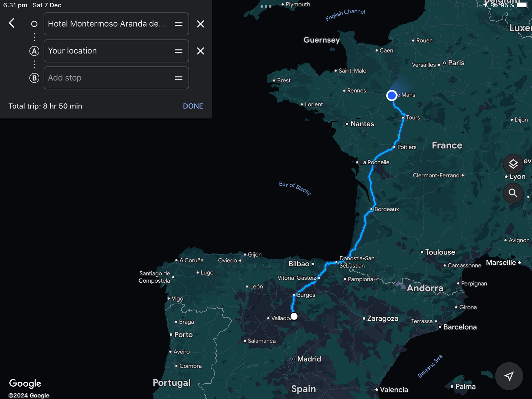Screen dimensions: 532x399
Task: Select Zaragoza on the map
Action: (382, 319)
